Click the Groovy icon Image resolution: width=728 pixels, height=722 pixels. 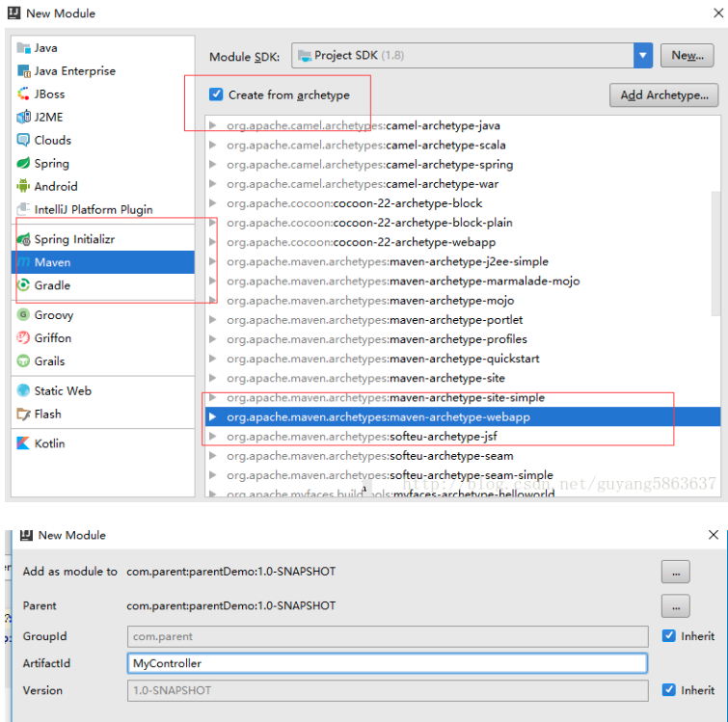pos(23,314)
